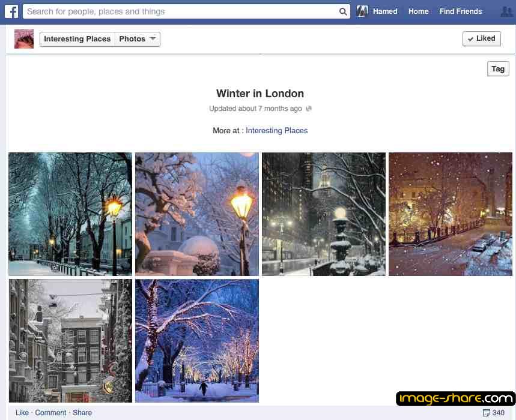The height and width of the screenshot is (420, 516).
Task: Toggle the Liked button off
Action: click(481, 39)
